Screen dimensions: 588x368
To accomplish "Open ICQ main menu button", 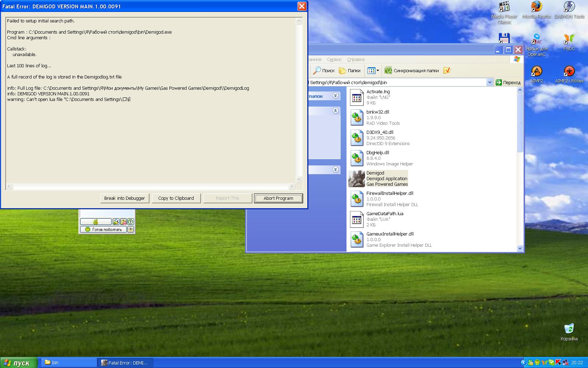I will [96, 222].
